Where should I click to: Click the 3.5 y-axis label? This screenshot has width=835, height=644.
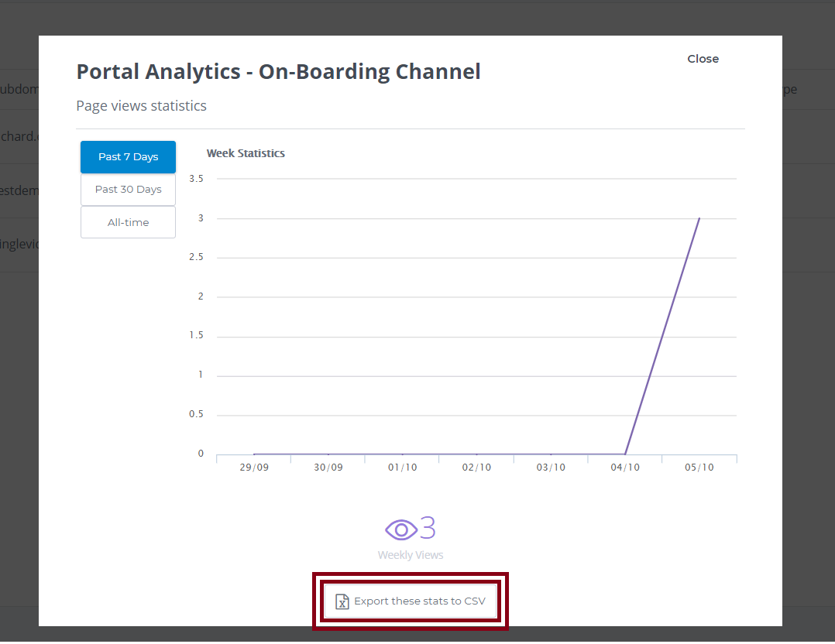196,179
